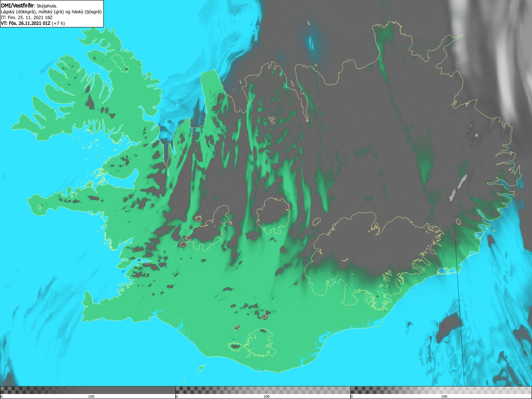Viewport: 532px width, 399px height.
Task: Click the 'DMI/Vestfirðir: Skýjahula.' title text
Action: click(x=29, y=6)
